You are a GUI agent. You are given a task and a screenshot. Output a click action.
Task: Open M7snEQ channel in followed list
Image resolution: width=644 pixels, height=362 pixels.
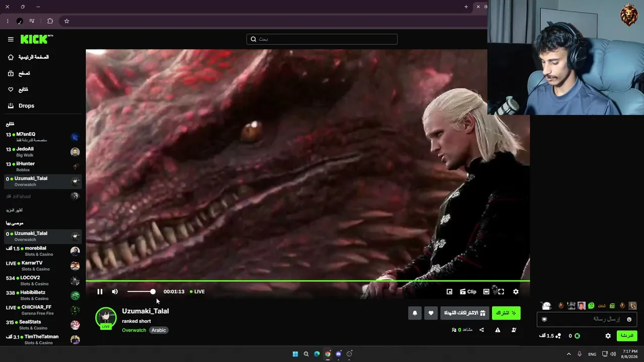[43, 137]
